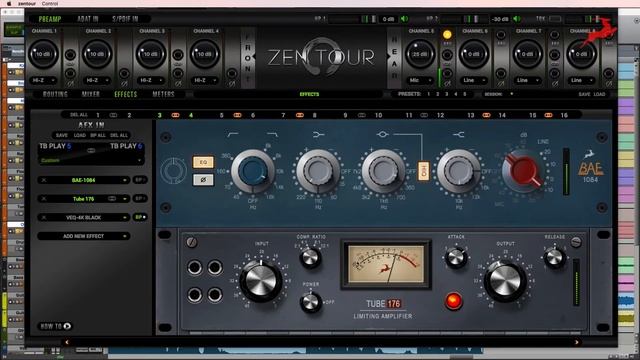Click the BAE 1084 phase invert Ø button
The width and height of the screenshot is (640, 360).
click(x=203, y=180)
